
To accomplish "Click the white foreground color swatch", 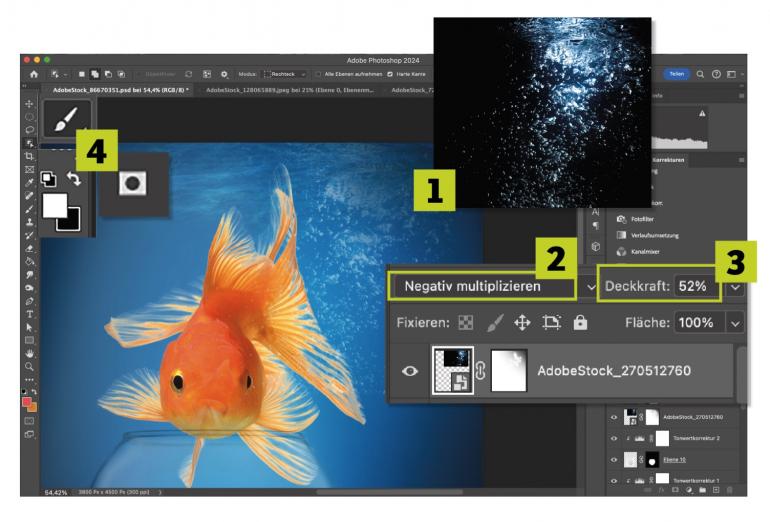I will coord(55,205).
